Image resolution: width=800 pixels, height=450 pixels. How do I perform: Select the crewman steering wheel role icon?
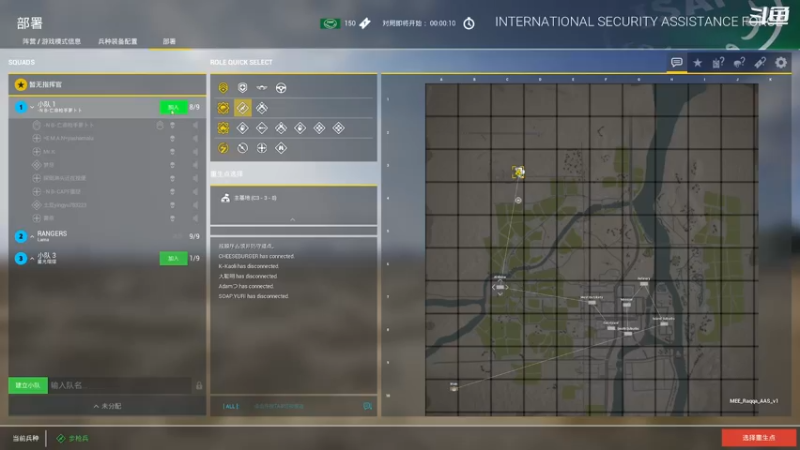tap(281, 88)
